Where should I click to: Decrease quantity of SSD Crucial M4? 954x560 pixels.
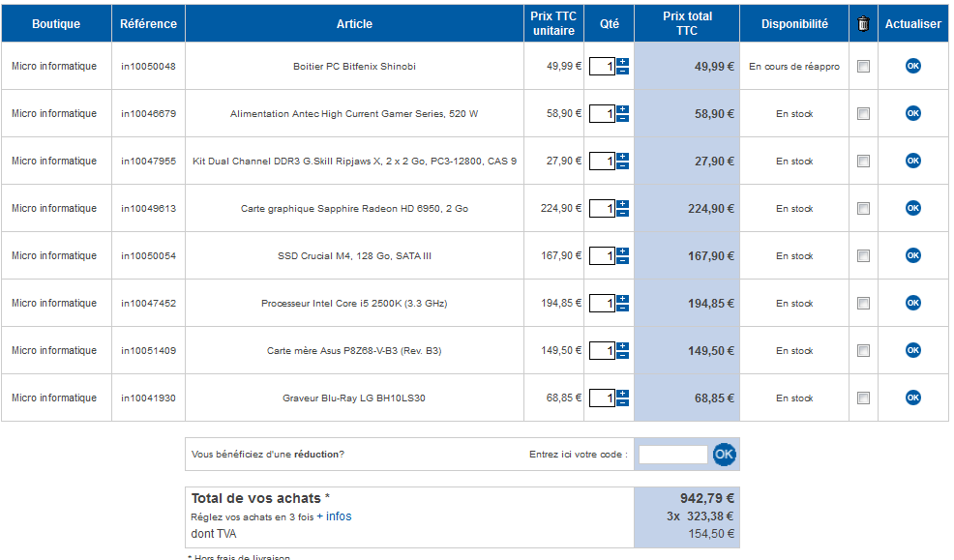622,261
